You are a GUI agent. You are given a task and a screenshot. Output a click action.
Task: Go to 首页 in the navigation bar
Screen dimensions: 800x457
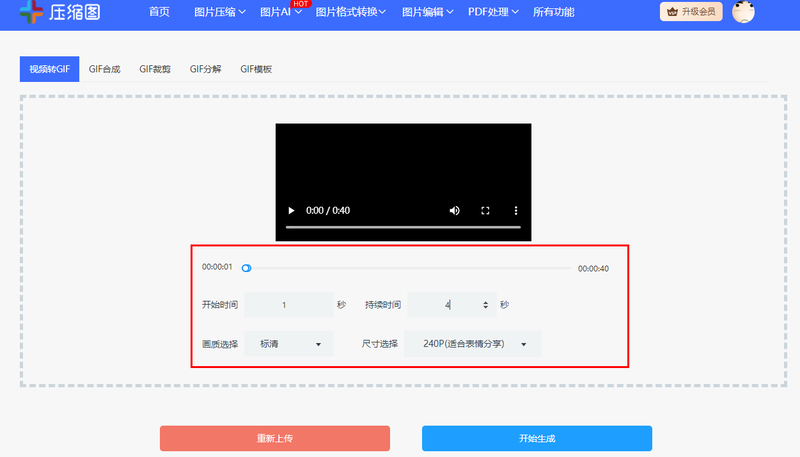click(x=159, y=12)
